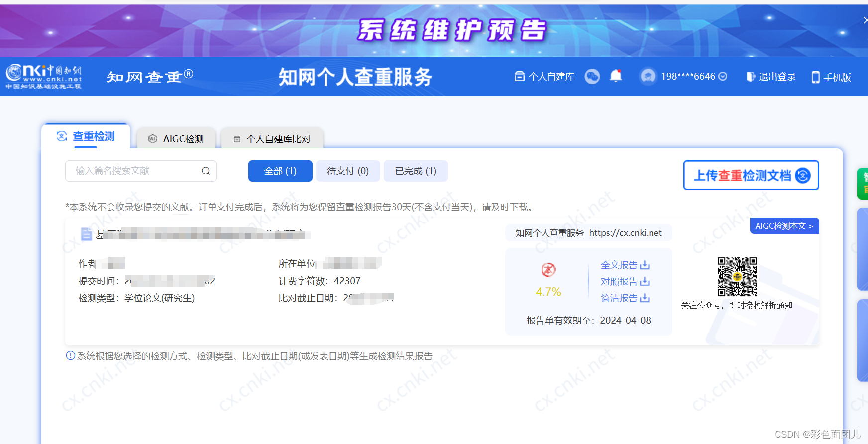Open the 个人自建库比对 tab
868x444 pixels.
click(x=272, y=139)
